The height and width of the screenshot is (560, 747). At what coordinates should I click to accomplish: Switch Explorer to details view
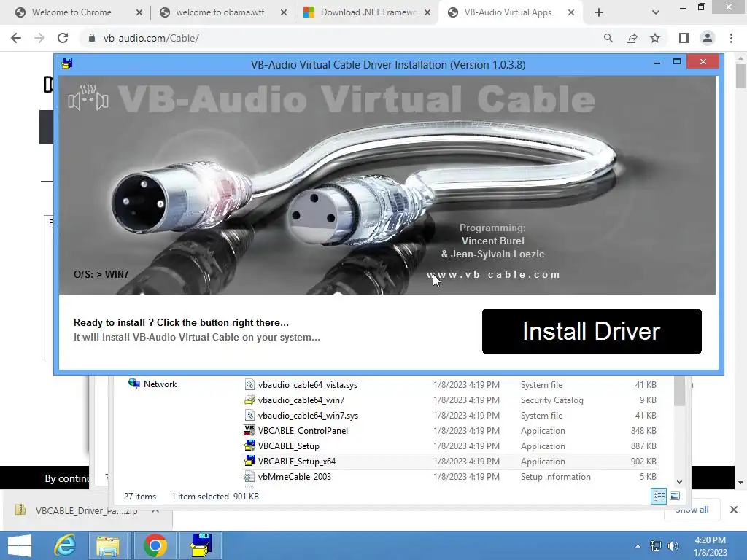click(x=659, y=496)
